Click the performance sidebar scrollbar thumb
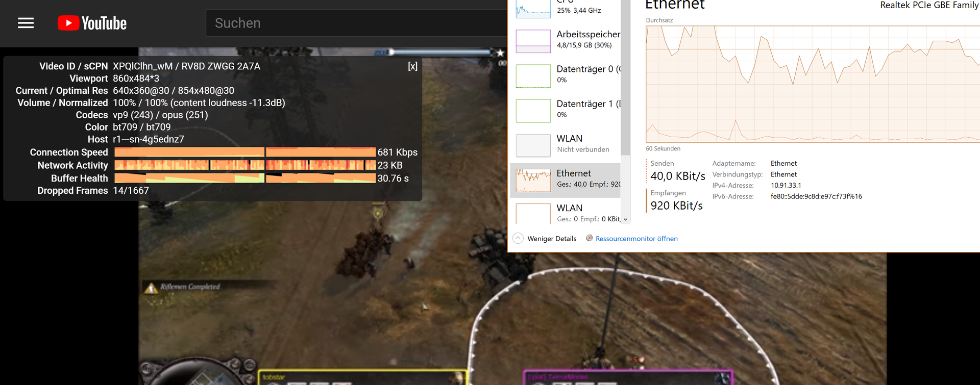Screen dimensions: 980x385 tap(625, 76)
